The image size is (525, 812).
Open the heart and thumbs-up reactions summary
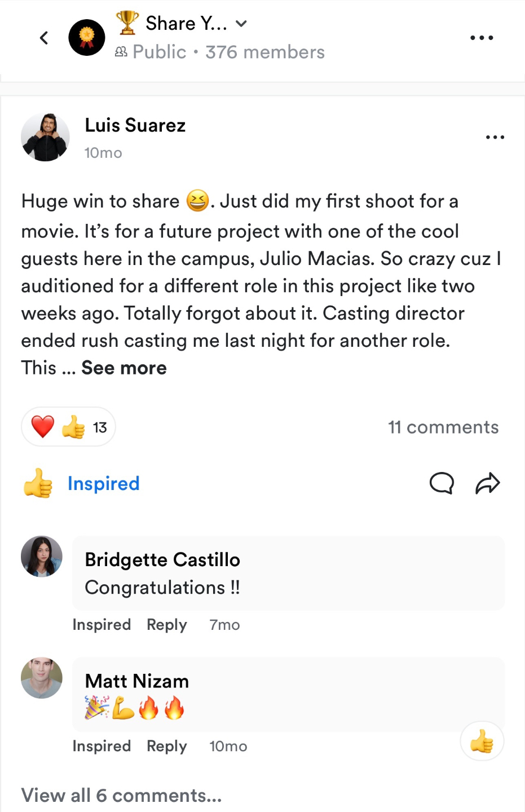68,427
